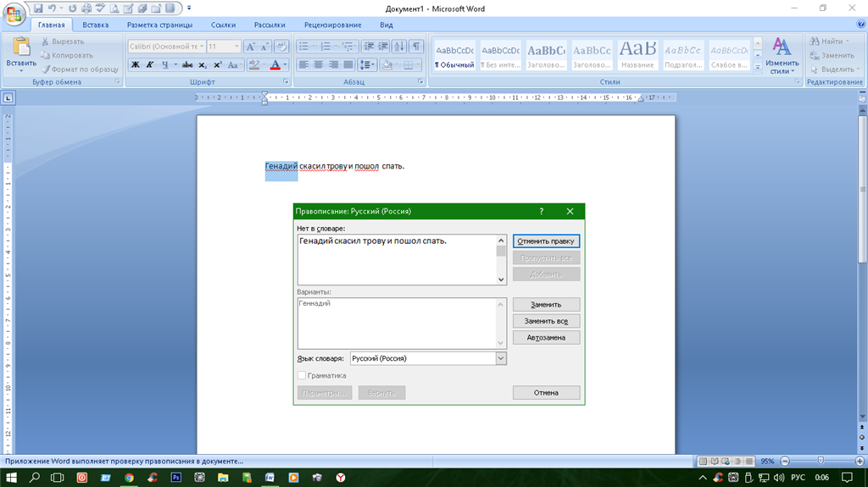Viewport: 868px width, 487px height.
Task: Open Windows Start menu
Action: [x=10, y=477]
